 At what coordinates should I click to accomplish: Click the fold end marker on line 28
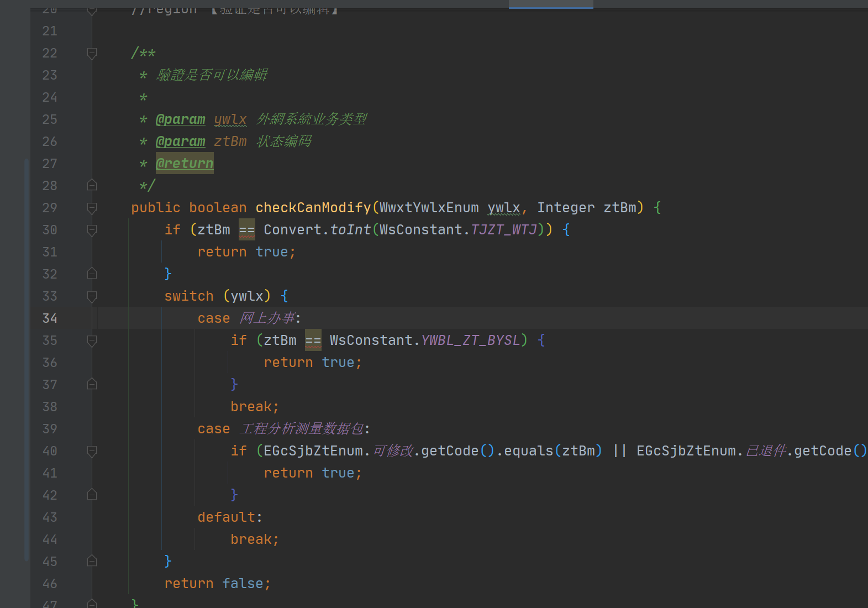[x=92, y=185]
